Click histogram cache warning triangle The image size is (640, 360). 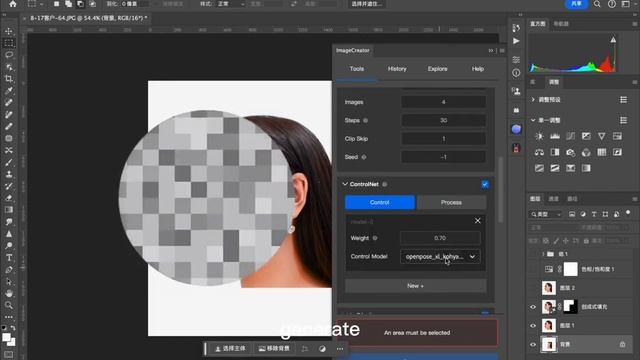pyautogui.click(x=613, y=40)
